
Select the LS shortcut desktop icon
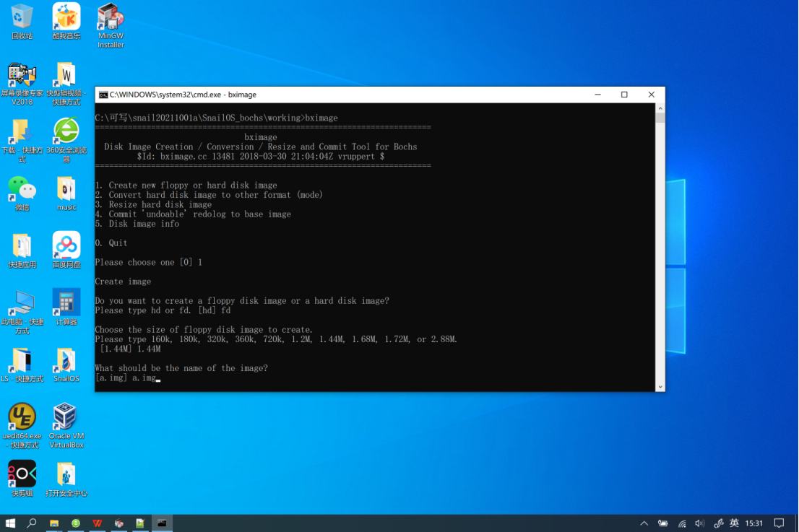pyautogui.click(x=22, y=365)
